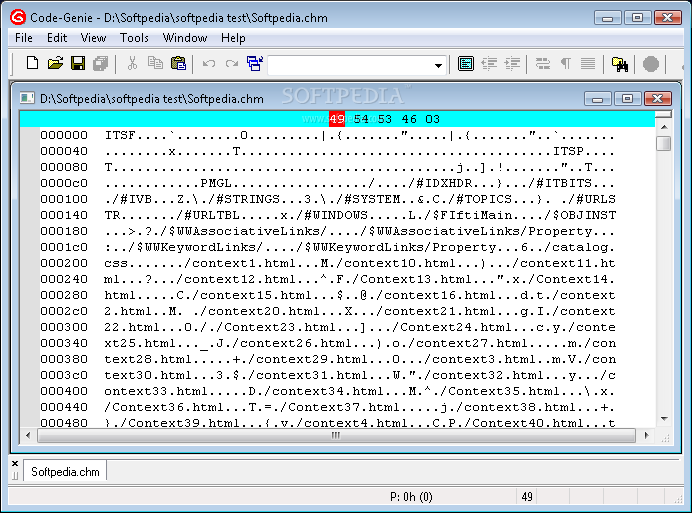
Task: Open a file with the folder icon
Action: coord(55,64)
